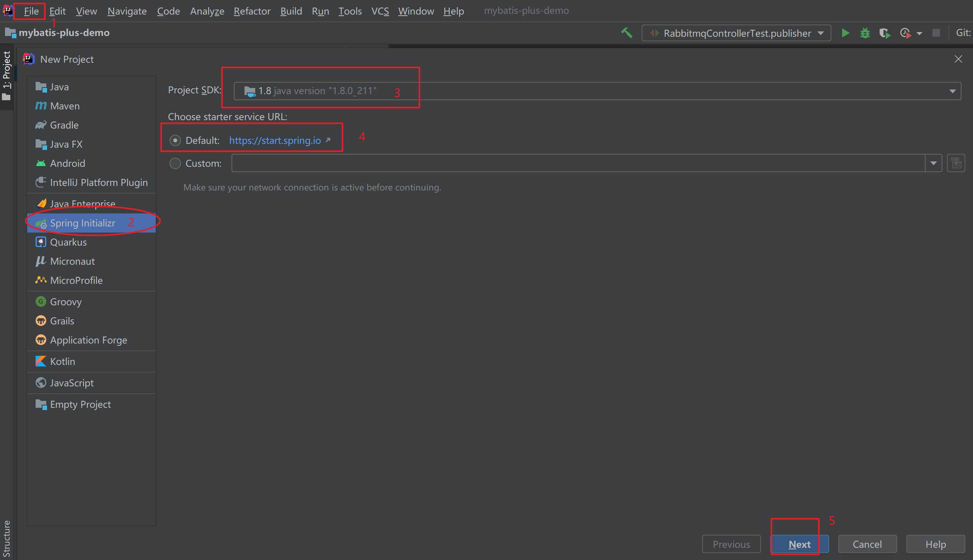973x560 pixels.
Task: Select Maven project type
Action: point(91,106)
